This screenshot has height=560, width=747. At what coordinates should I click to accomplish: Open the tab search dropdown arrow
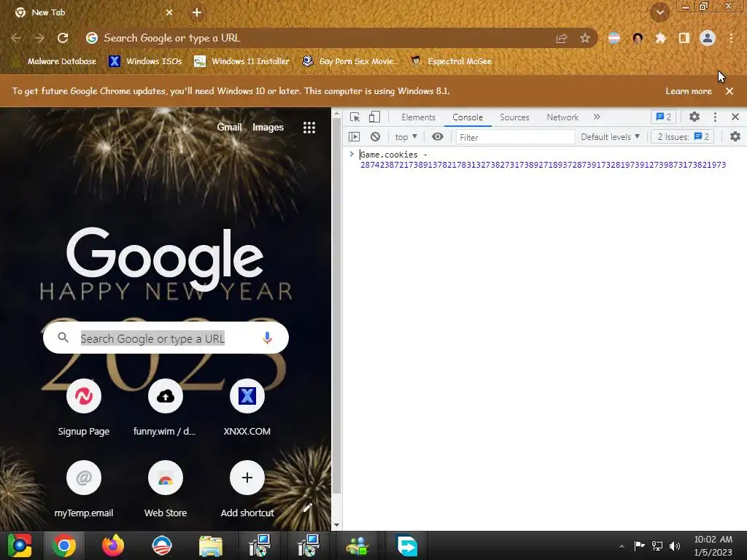pyautogui.click(x=660, y=13)
